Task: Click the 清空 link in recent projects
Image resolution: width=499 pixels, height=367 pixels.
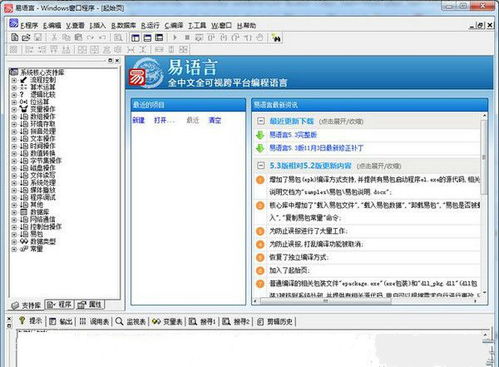Action: pos(215,120)
